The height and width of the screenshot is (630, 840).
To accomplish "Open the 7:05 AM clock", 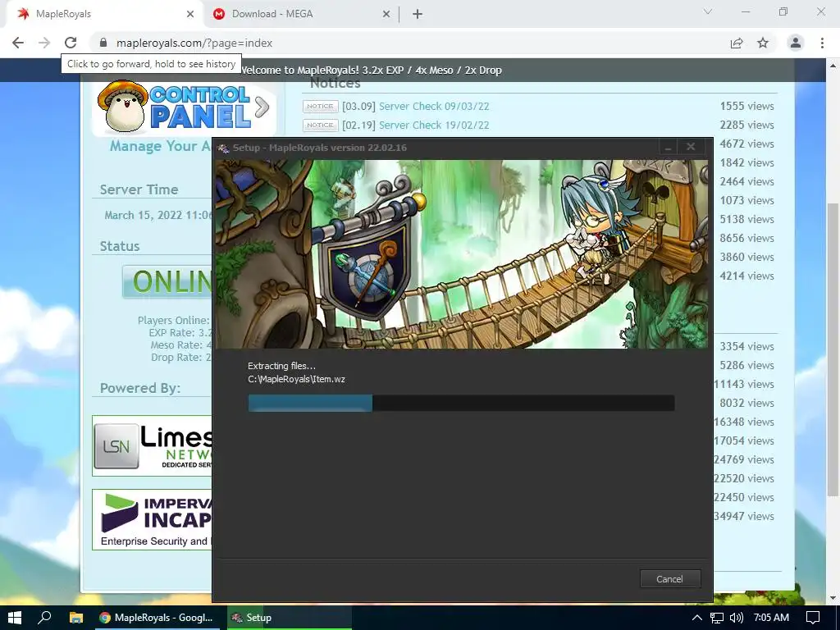I will tap(771, 618).
